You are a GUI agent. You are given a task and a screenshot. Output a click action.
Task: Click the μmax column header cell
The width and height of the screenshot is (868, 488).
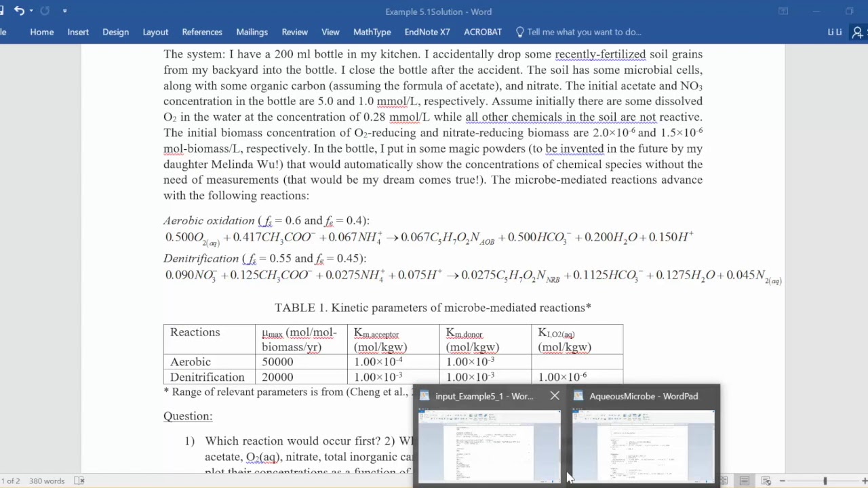302,340
